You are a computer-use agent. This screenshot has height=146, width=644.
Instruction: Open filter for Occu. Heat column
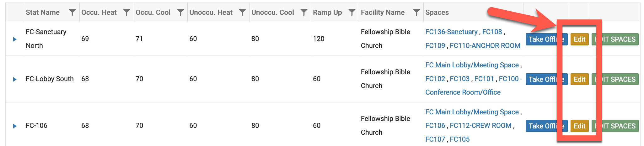[x=126, y=13]
